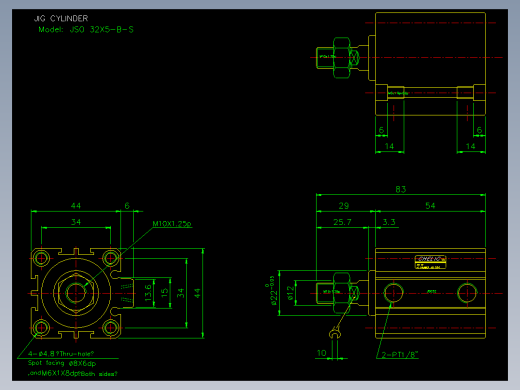Select the 2-PT1/8" port callout
520x390 pixels.
[x=400, y=355]
